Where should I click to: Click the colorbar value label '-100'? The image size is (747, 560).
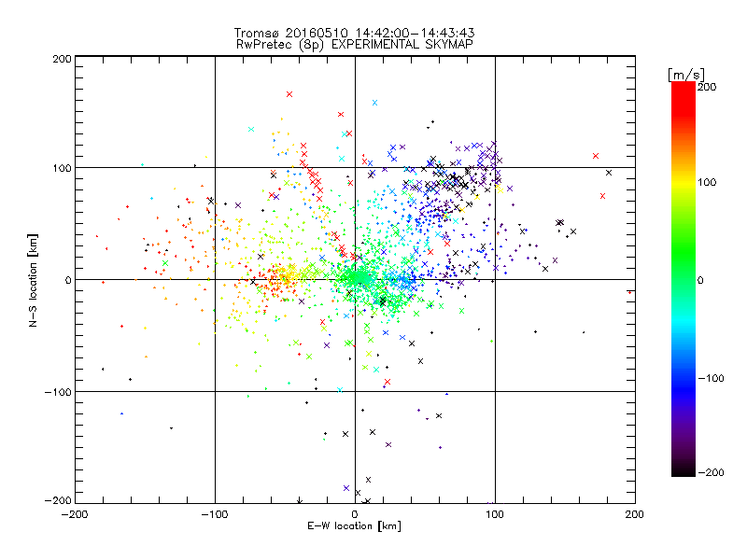(x=711, y=378)
